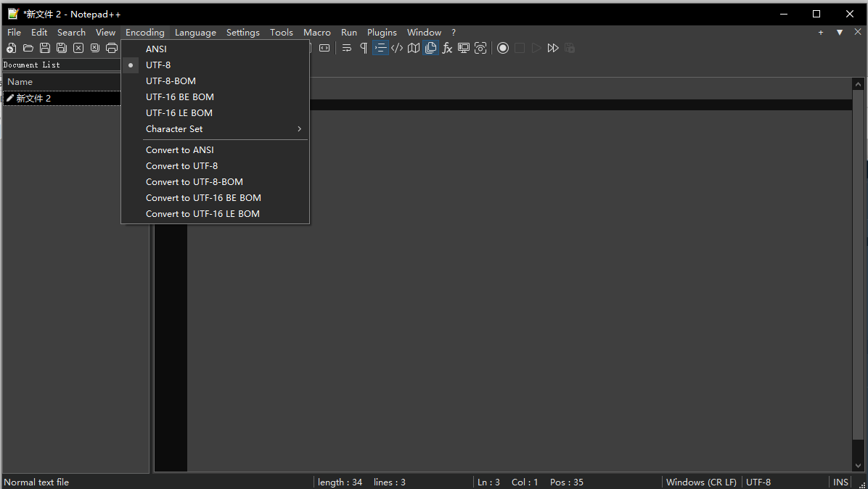Toggle synchronize horizontal scrolling icon
The width and height of the screenshot is (868, 489).
coord(324,48)
